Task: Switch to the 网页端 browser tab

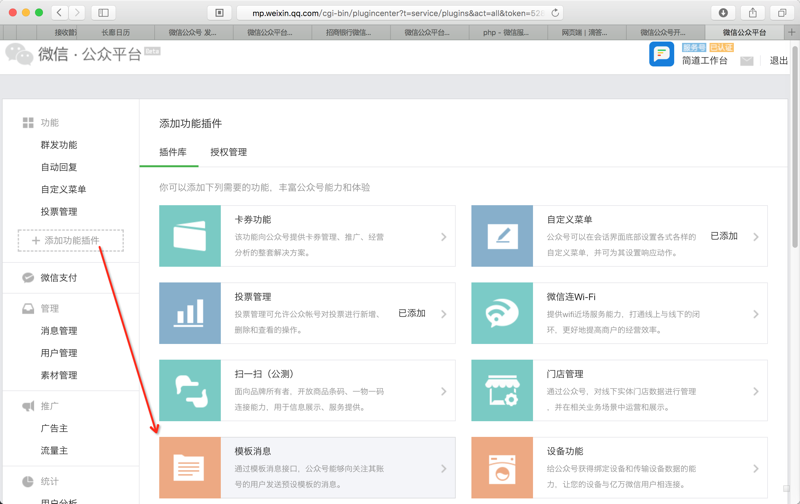Action: point(585,32)
